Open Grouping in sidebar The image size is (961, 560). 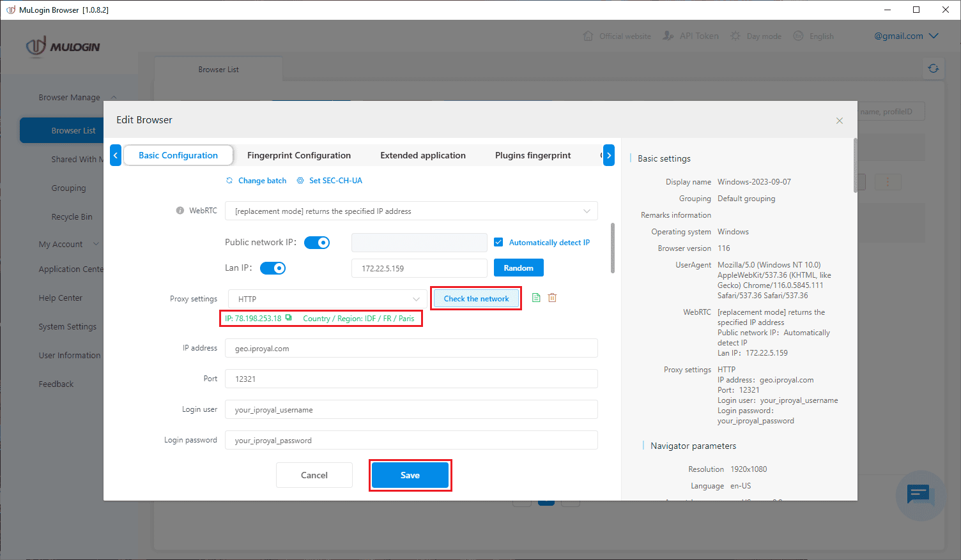(x=68, y=188)
